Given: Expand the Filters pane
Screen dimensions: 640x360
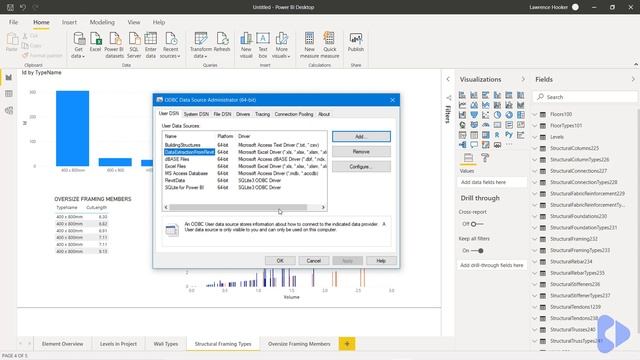Looking at the screenshot, I should point(448,79).
